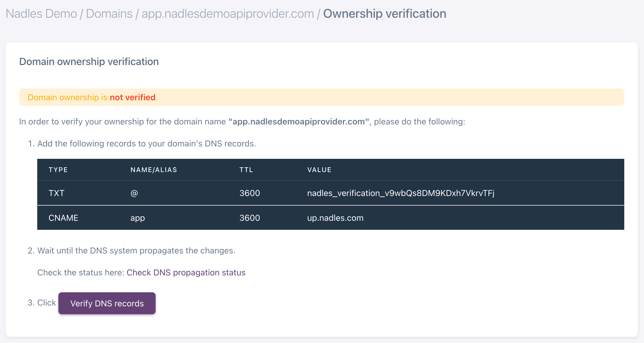Open the Domains breadcrumb link
Viewport: 644px width, 343px height.
(109, 14)
